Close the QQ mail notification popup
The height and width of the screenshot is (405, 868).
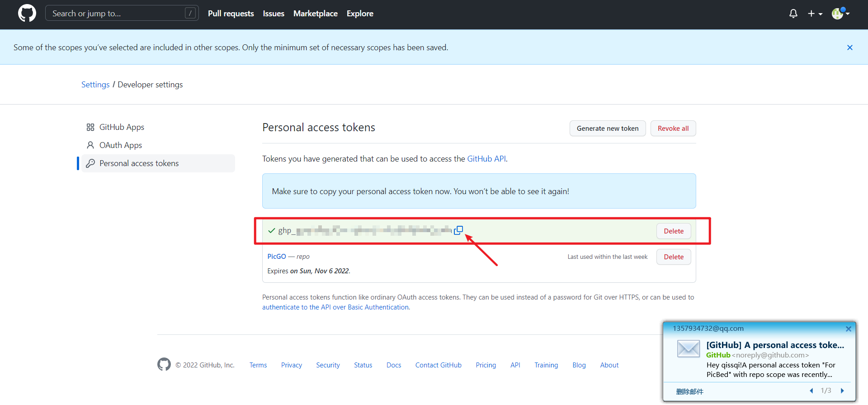[x=849, y=329]
